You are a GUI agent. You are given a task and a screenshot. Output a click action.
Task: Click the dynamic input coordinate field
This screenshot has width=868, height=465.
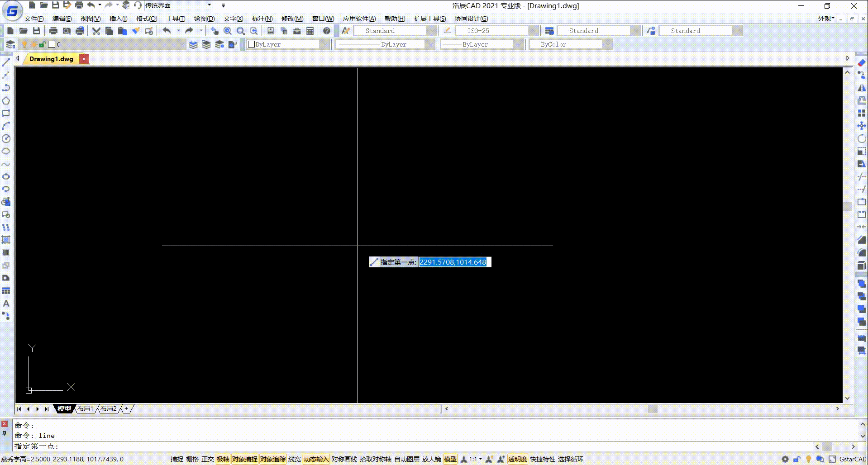[x=455, y=262]
